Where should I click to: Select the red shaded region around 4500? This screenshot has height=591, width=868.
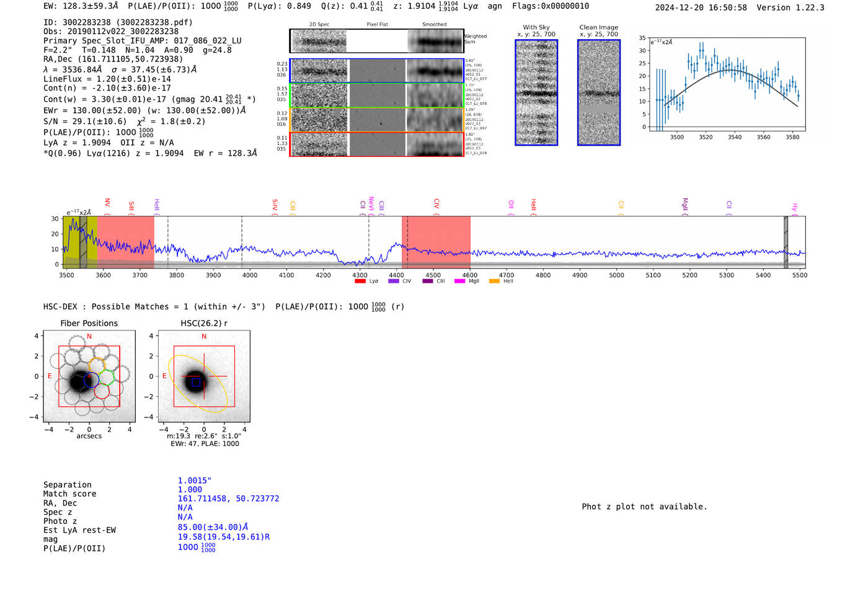click(436, 242)
